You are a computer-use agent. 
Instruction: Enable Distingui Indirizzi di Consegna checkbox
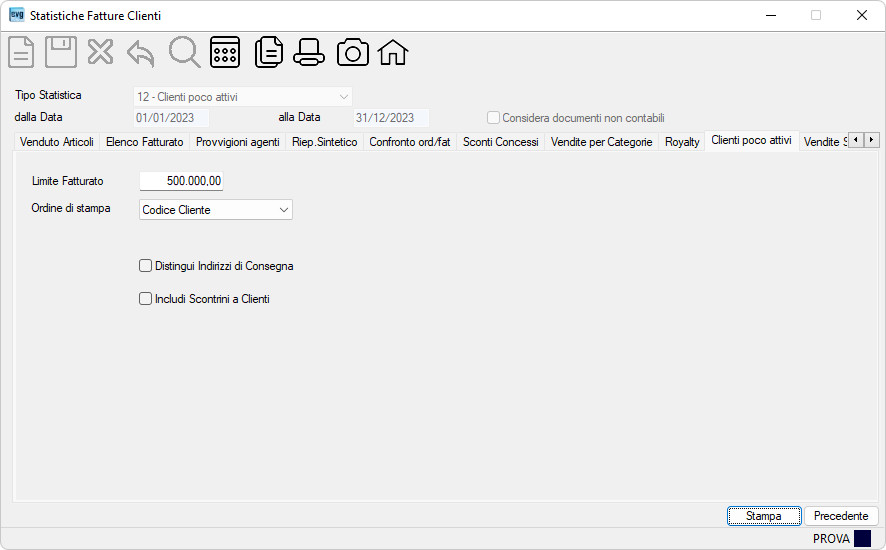(x=145, y=266)
